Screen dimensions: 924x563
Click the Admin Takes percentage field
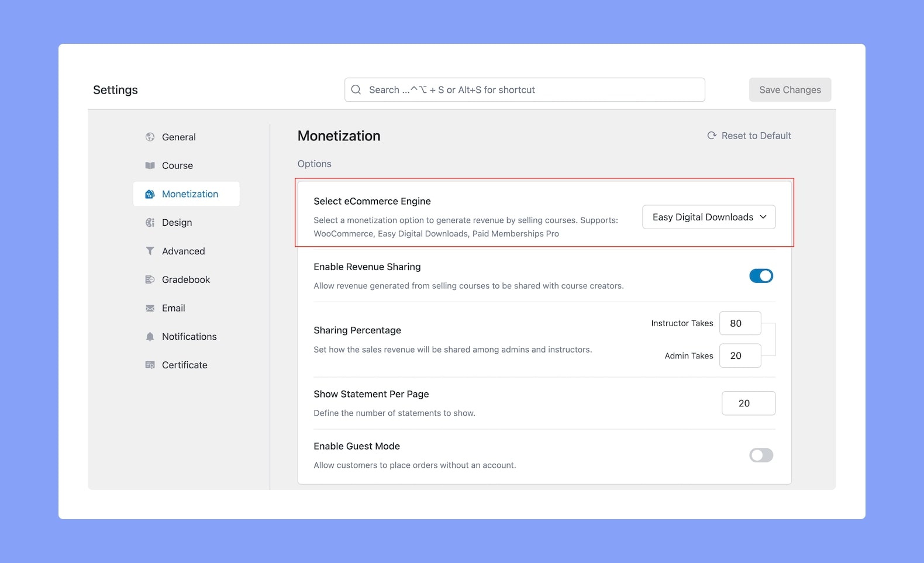(x=740, y=355)
